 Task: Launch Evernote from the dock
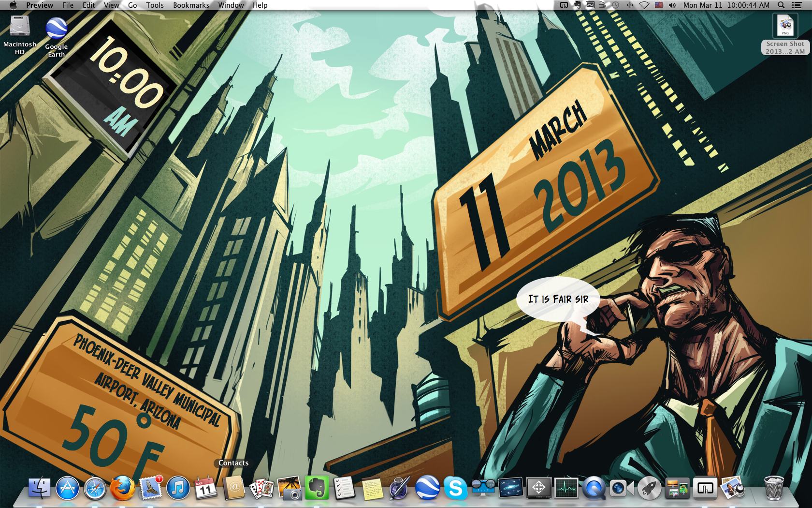coord(317,488)
